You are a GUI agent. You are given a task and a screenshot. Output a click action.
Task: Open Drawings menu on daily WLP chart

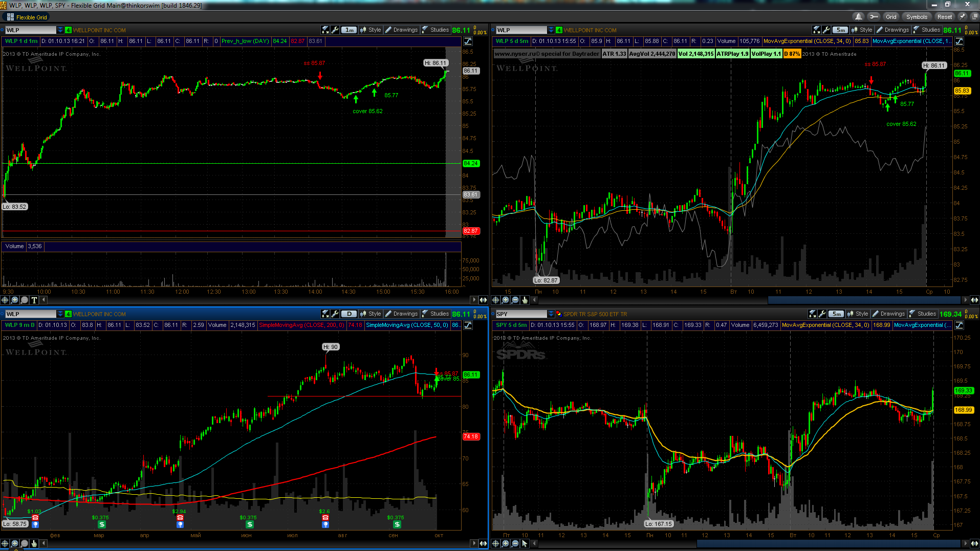pyautogui.click(x=402, y=314)
